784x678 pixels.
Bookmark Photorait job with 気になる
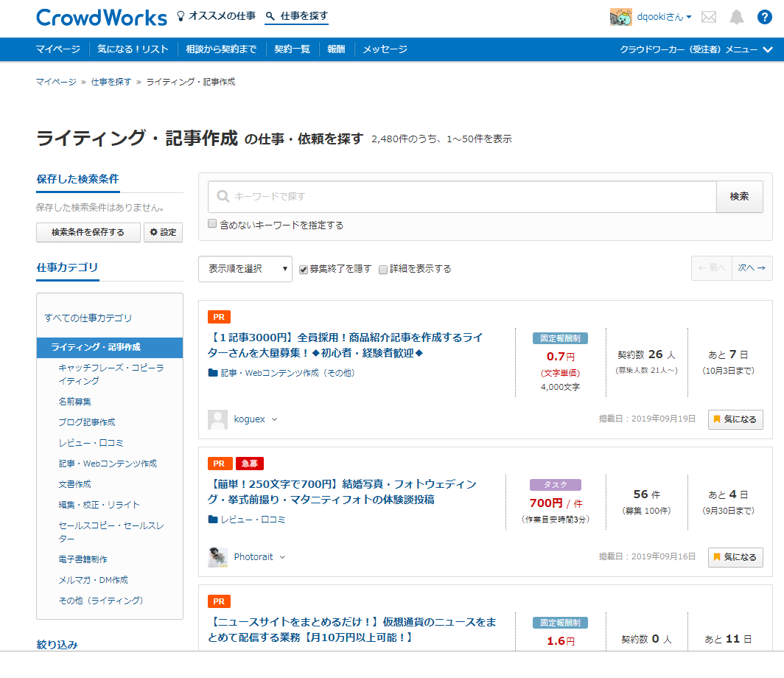735,557
